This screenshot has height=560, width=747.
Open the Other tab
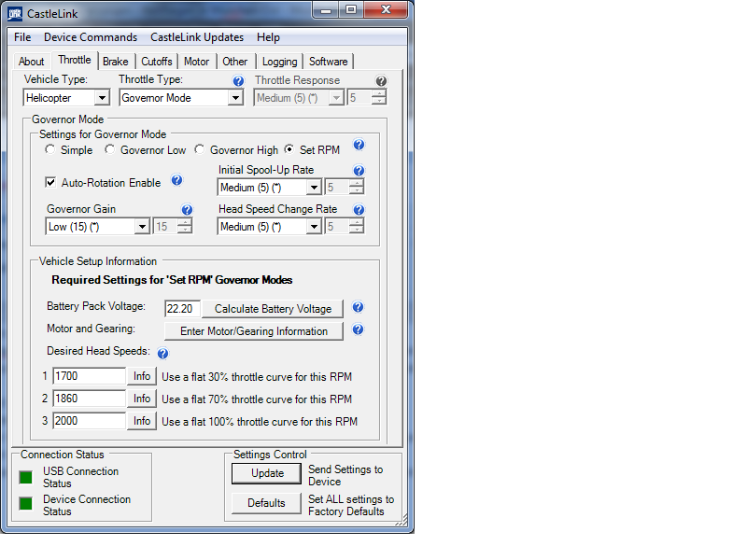coord(235,62)
